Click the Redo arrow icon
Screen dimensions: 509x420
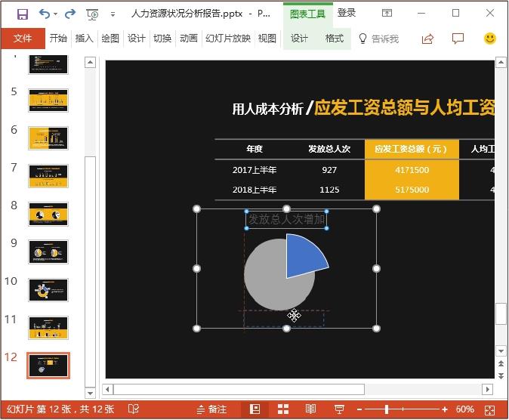click(70, 14)
